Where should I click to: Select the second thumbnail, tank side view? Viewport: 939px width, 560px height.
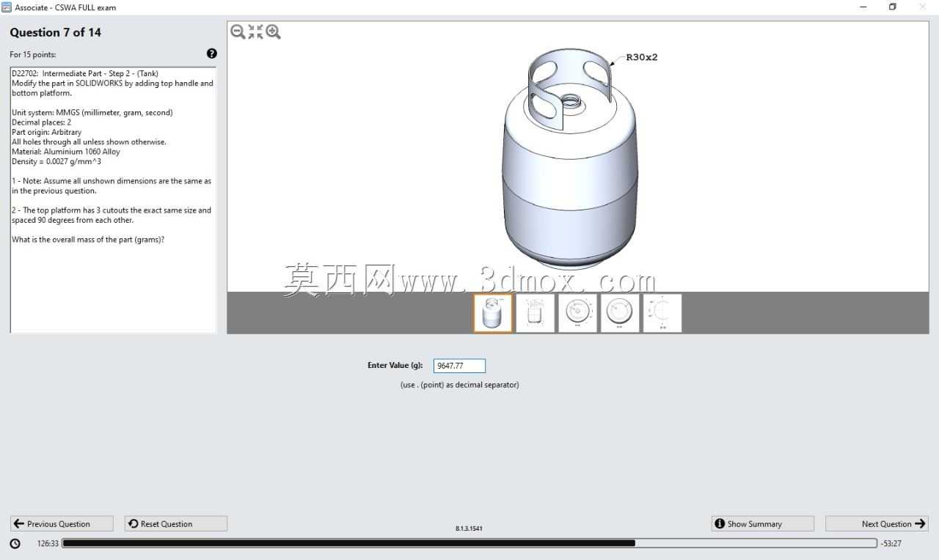[536, 313]
